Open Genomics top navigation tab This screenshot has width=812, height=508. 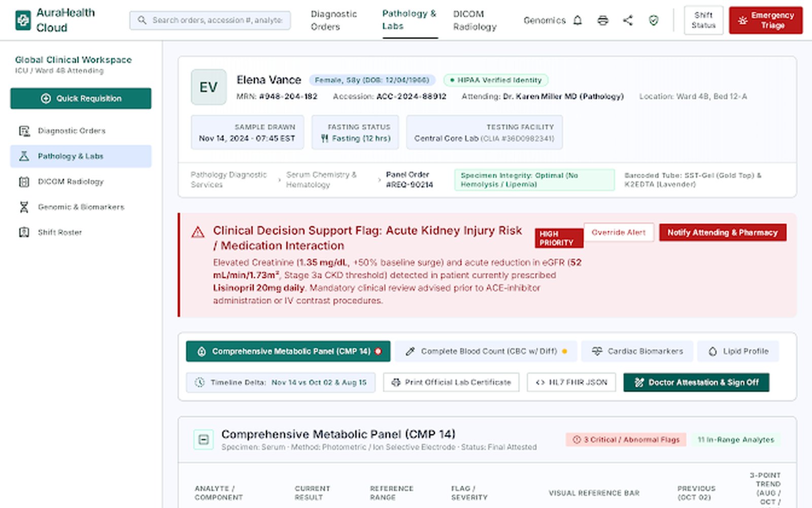coord(545,20)
